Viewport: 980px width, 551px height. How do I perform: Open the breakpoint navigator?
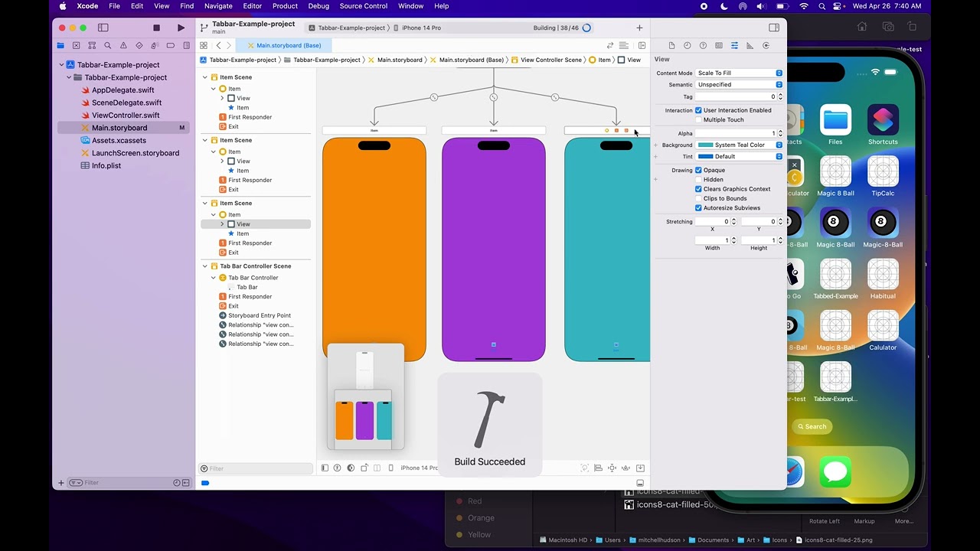(170, 46)
